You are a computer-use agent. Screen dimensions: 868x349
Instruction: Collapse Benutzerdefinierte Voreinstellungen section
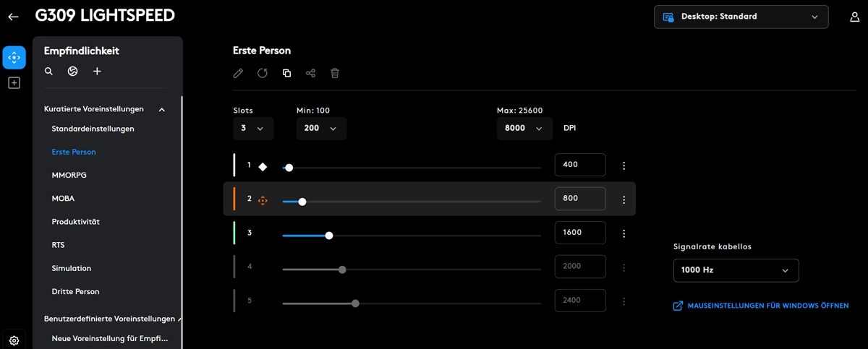[x=179, y=319]
